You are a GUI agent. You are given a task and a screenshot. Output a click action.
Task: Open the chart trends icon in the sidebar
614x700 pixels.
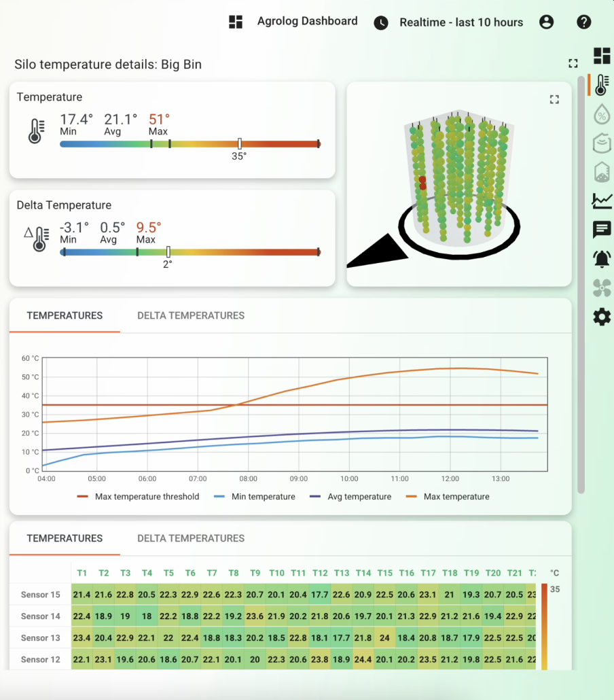[x=602, y=200]
